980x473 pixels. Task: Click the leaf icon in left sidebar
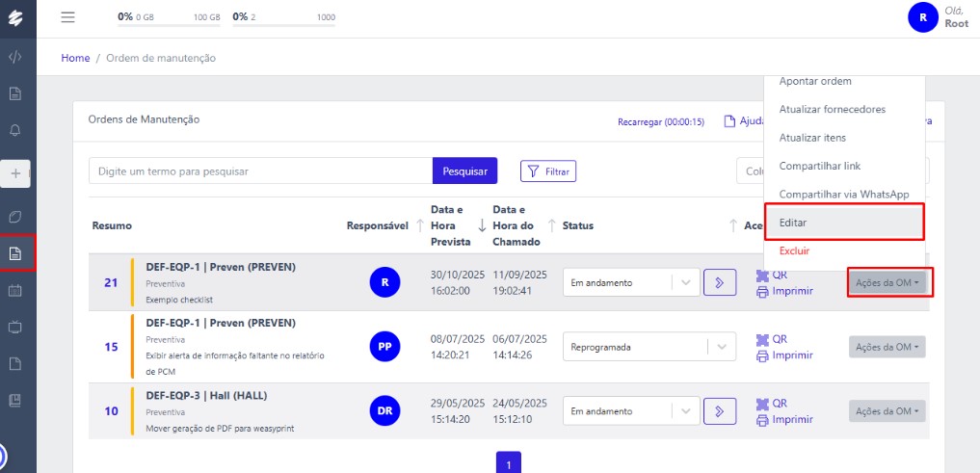pyautogui.click(x=15, y=217)
